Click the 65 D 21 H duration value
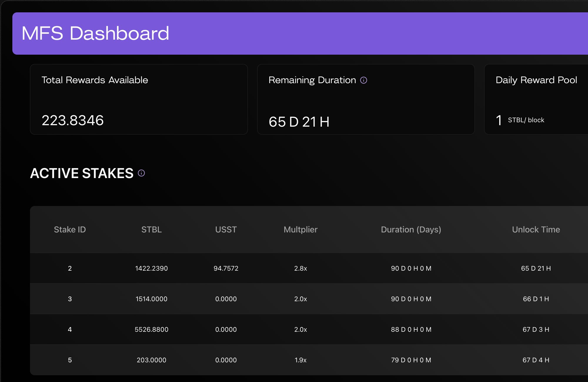This screenshot has height=382, width=588. coord(299,122)
